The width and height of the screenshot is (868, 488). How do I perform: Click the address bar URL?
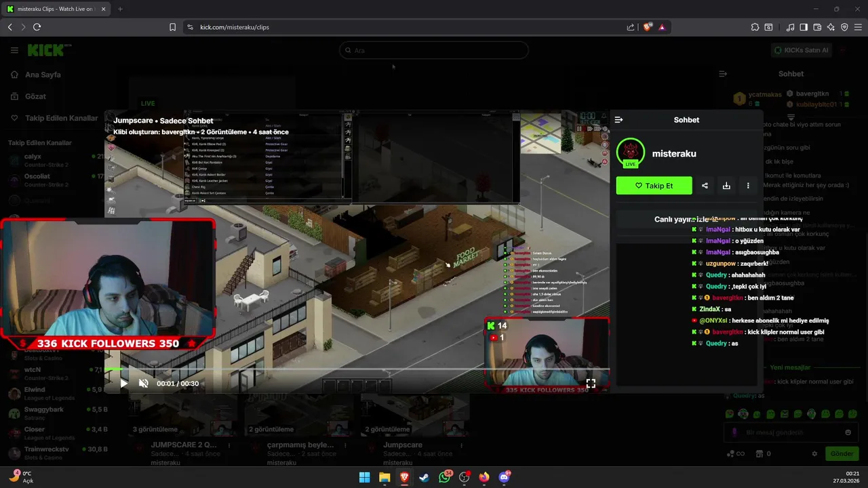(235, 27)
